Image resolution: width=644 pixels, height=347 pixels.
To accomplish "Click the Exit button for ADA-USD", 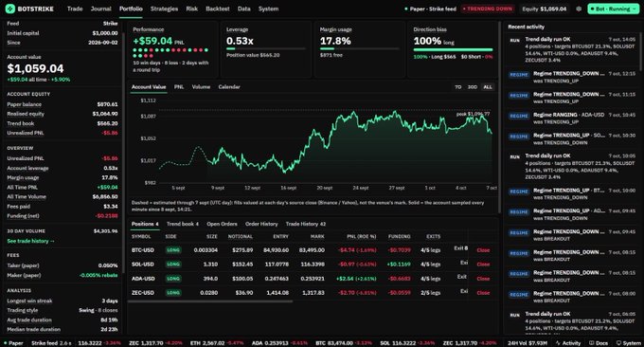I will [462, 277].
